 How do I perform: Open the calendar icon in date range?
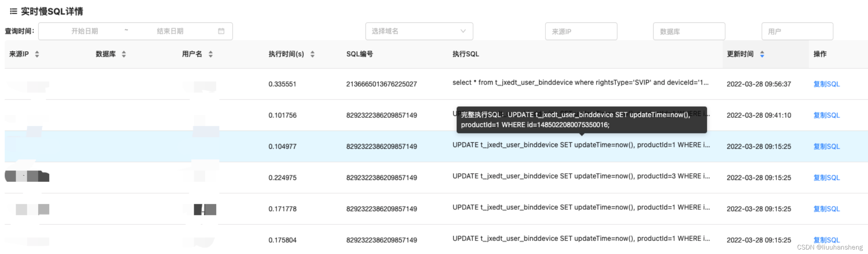221,31
